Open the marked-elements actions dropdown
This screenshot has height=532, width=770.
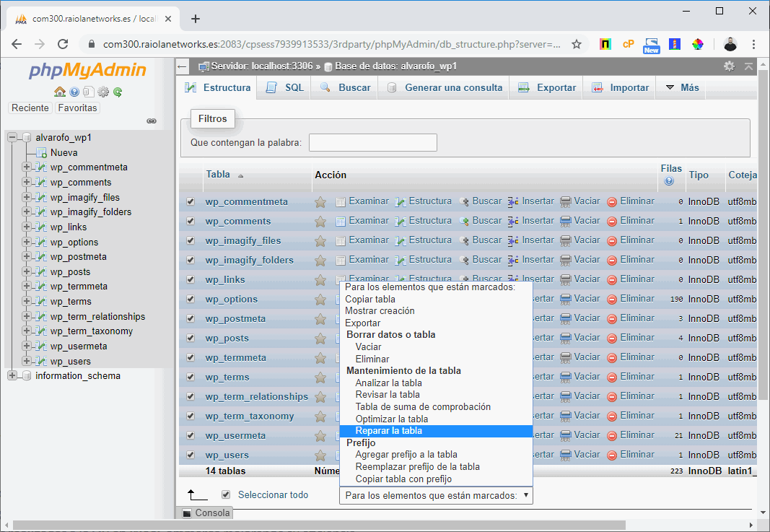click(x=436, y=496)
